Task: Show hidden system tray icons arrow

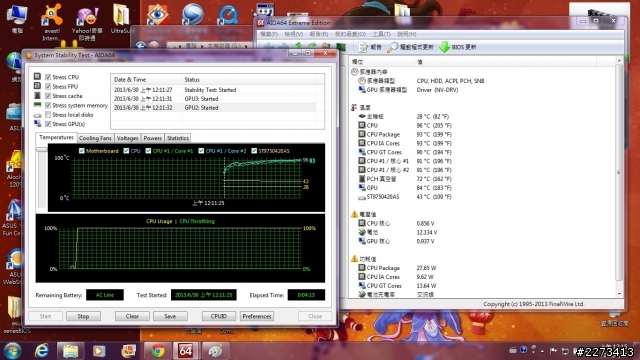Action: point(542,351)
